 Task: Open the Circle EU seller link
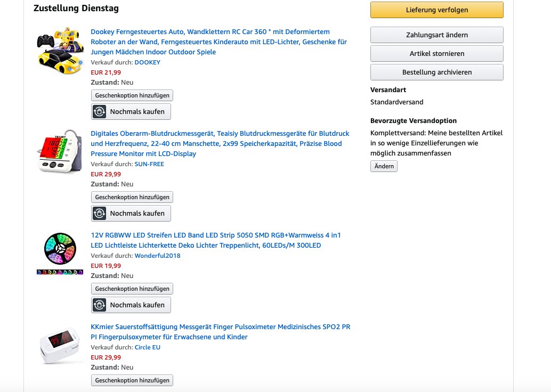click(x=147, y=347)
